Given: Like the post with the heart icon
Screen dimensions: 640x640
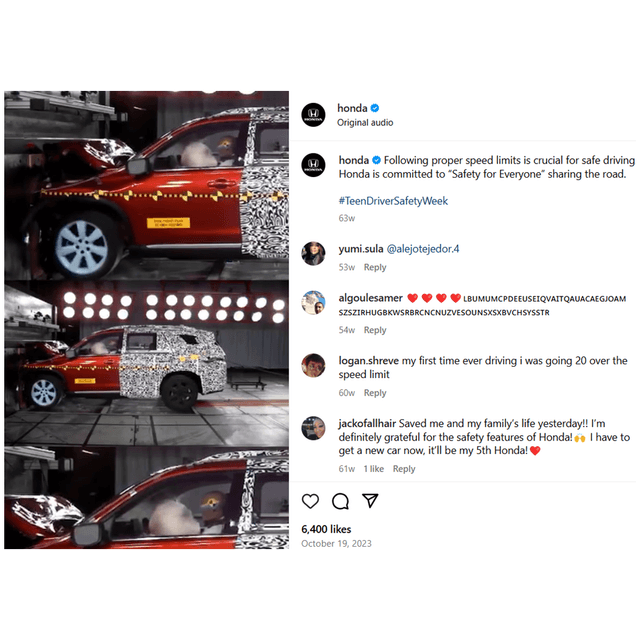Looking at the screenshot, I should pos(310,501).
